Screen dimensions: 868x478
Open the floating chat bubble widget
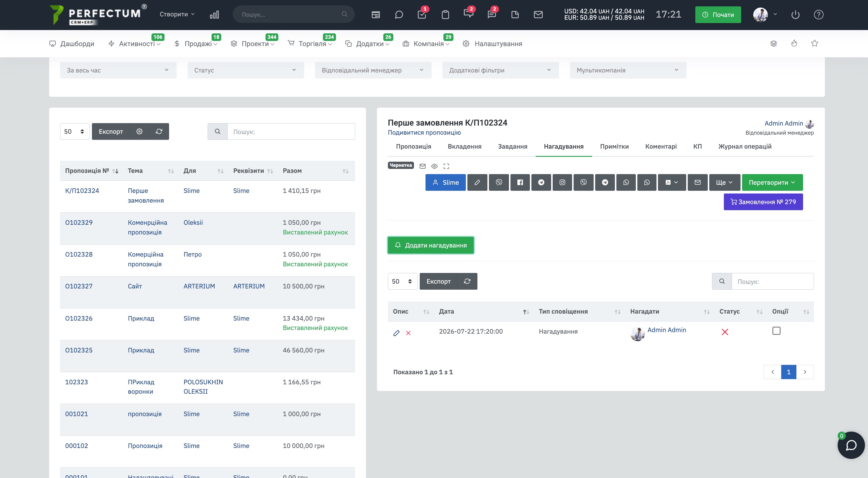pyautogui.click(x=851, y=445)
